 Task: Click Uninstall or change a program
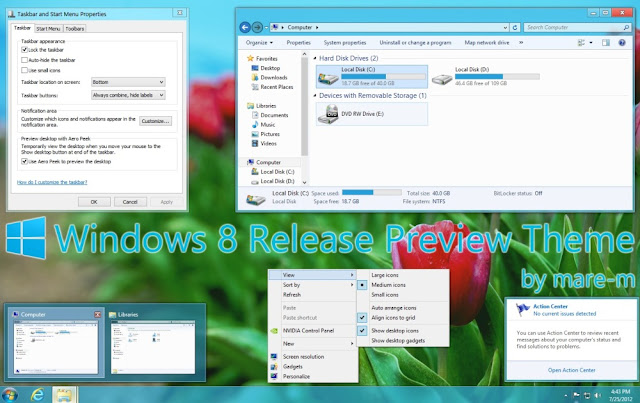415,42
